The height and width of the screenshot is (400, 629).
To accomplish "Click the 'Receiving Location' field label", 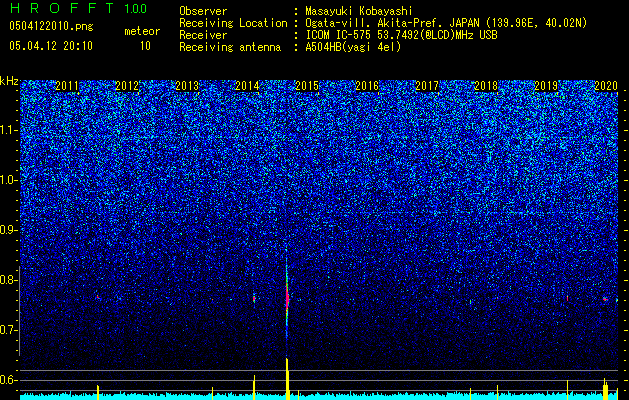I will point(233,23).
